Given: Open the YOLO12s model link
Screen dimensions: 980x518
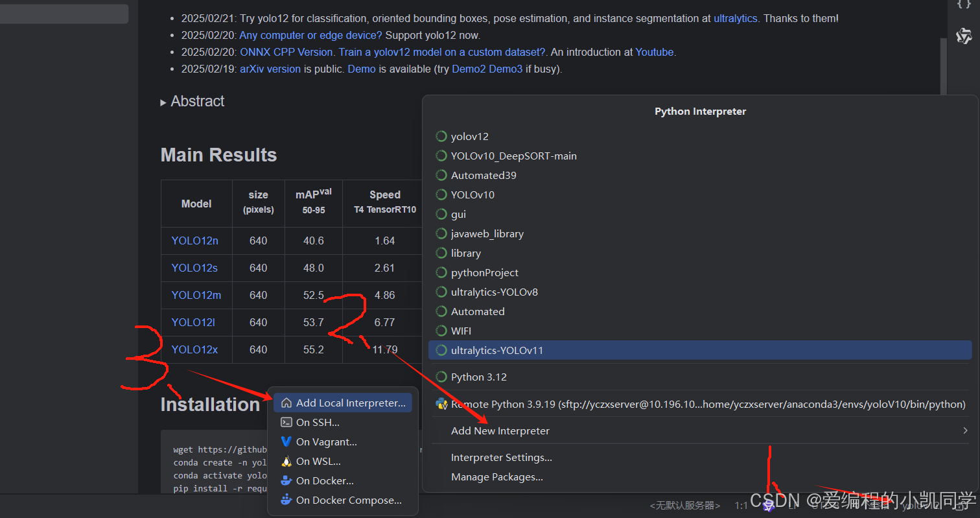Looking at the screenshot, I should tap(194, 268).
